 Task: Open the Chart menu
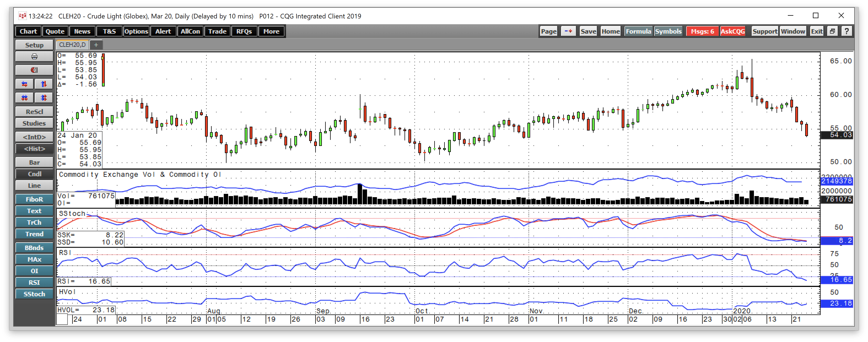point(28,31)
